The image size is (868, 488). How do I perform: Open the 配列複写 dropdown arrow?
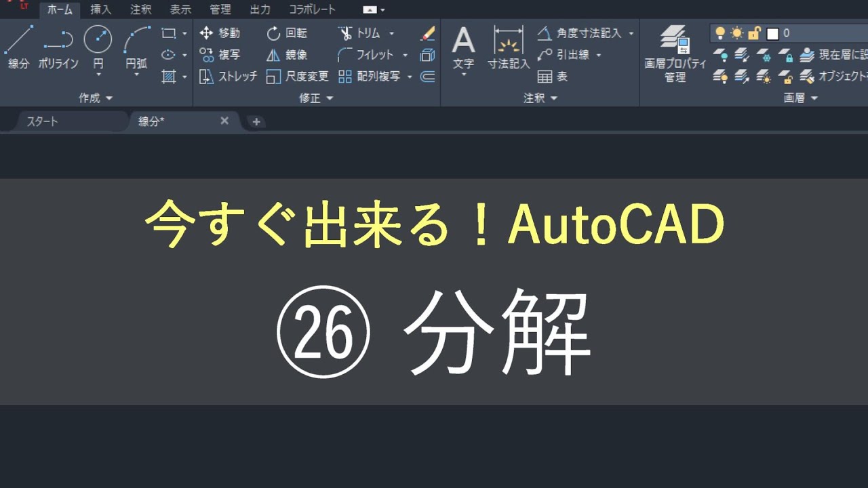[x=410, y=77]
